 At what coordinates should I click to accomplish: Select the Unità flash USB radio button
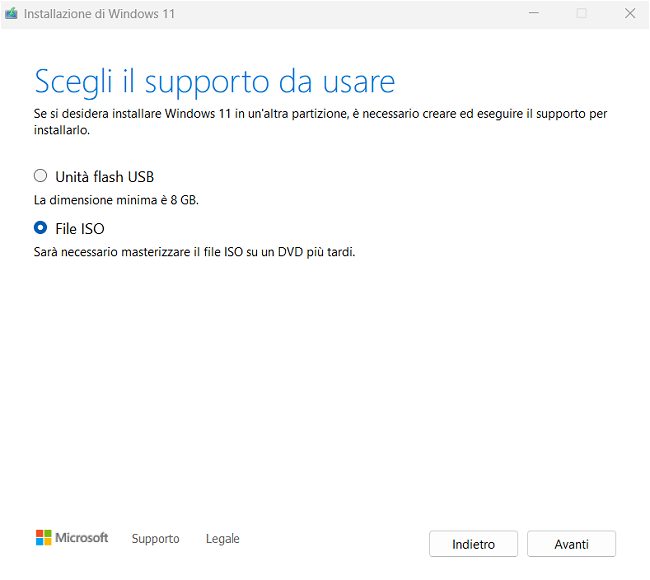pos(41,176)
